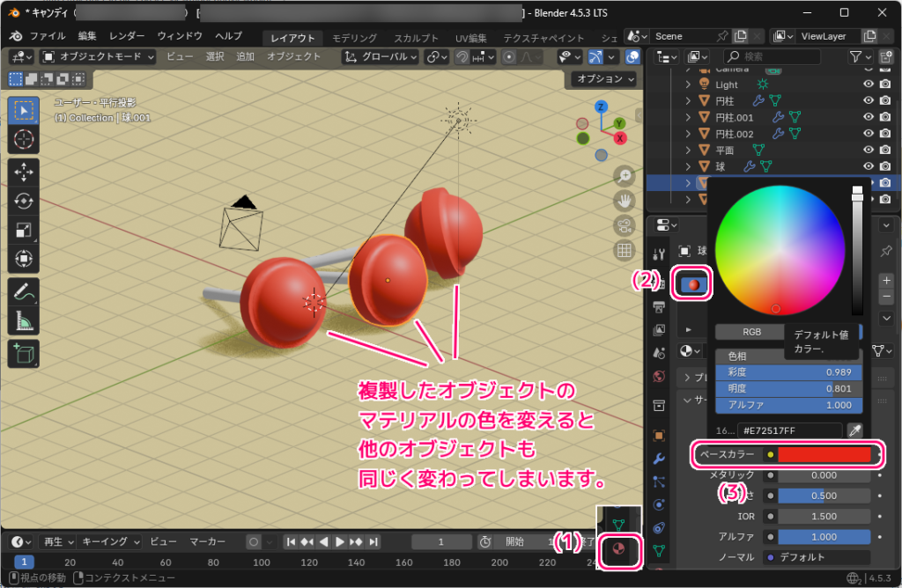Open the Material properties tab icon
The width and height of the screenshot is (902, 588).
(619, 551)
